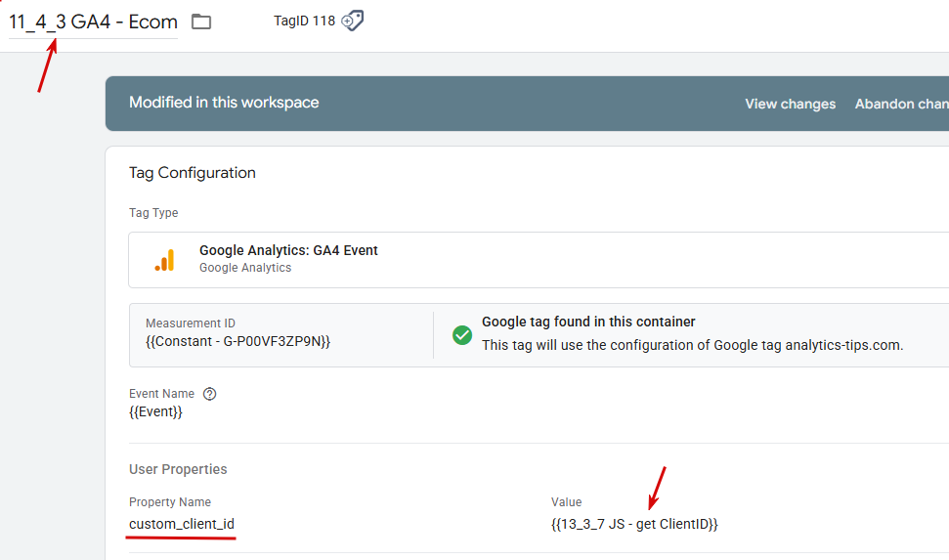Click the tag icon next to TagID 118
Screen dimensions: 949x560
[353, 21]
